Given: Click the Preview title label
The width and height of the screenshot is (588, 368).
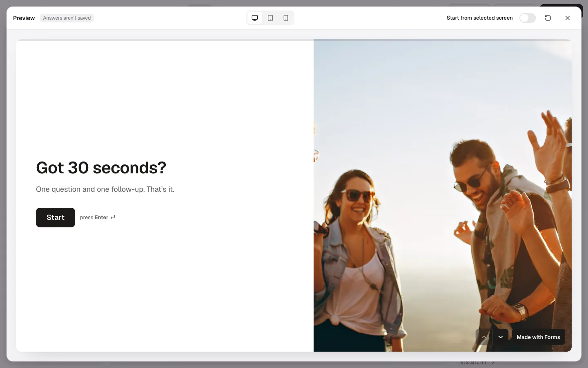Looking at the screenshot, I should point(24,18).
